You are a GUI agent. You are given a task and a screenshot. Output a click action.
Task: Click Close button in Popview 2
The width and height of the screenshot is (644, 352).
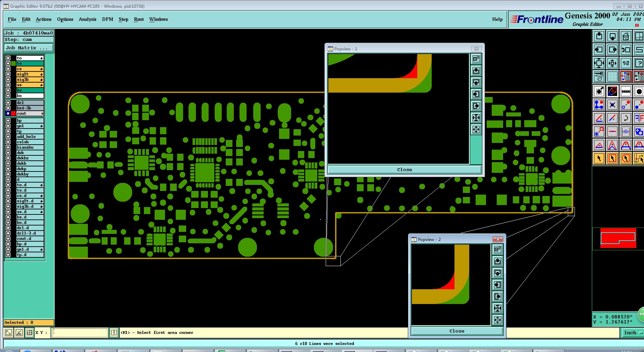(457, 331)
